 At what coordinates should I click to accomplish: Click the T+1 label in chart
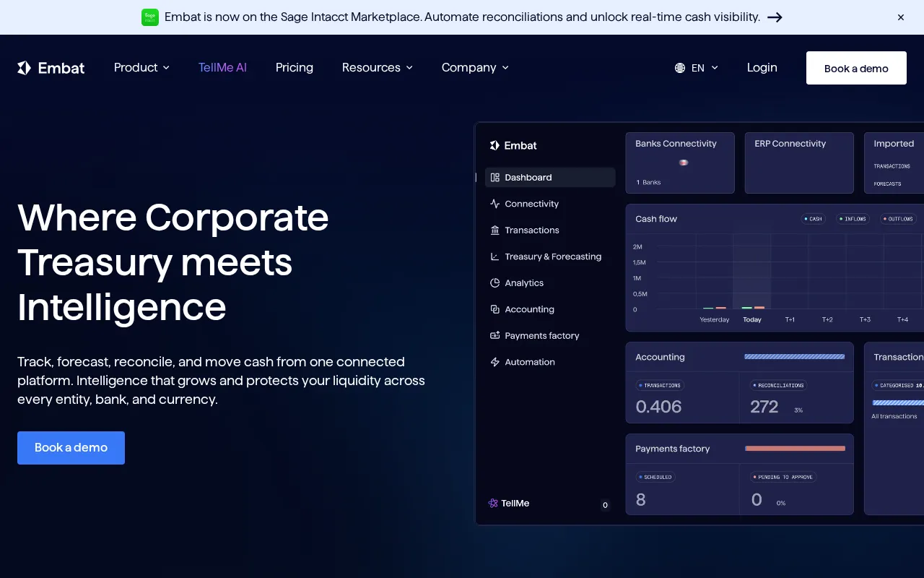click(x=790, y=319)
